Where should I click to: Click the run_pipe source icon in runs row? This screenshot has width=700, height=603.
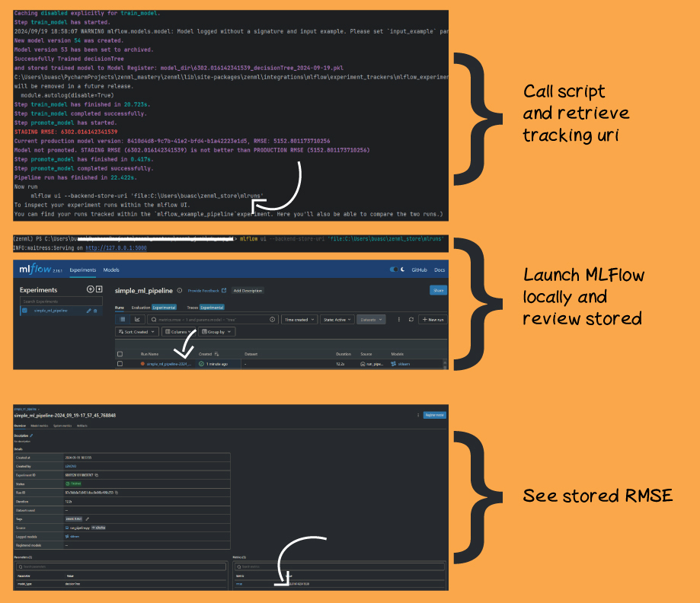tap(363, 364)
